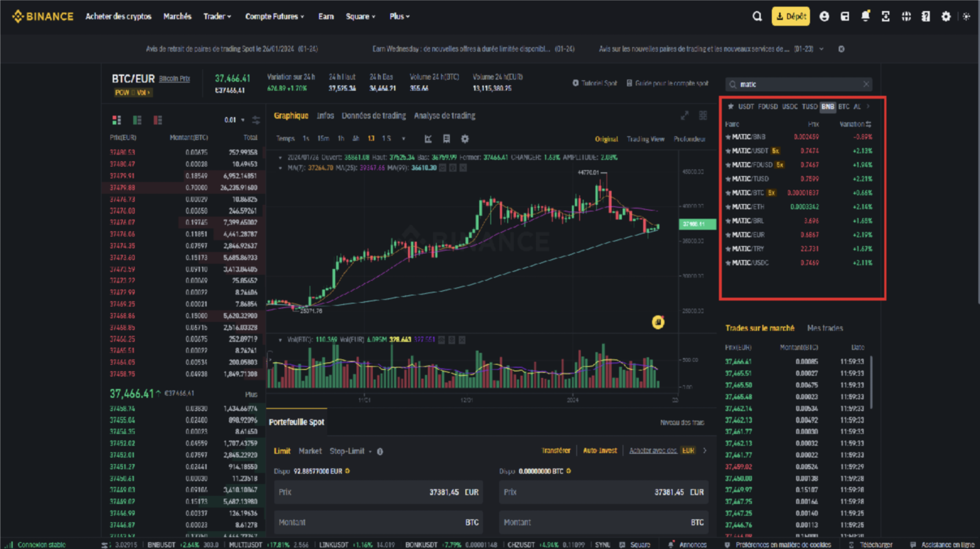Image resolution: width=980 pixels, height=549 pixels.
Task: Toggle favorite star for MATIC/USDT
Action: pyautogui.click(x=728, y=151)
